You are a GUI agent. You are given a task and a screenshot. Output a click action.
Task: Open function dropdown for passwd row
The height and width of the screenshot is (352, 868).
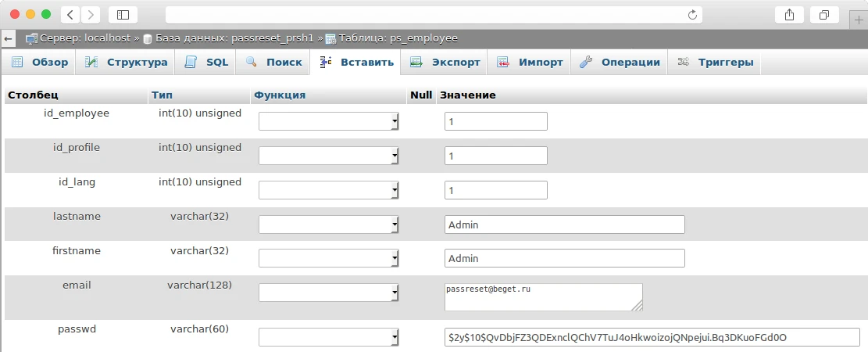click(329, 337)
